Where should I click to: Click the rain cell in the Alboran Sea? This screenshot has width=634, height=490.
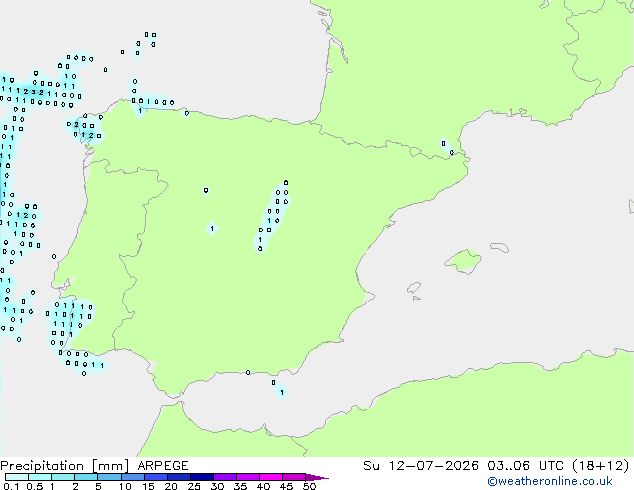pyautogui.click(x=280, y=389)
